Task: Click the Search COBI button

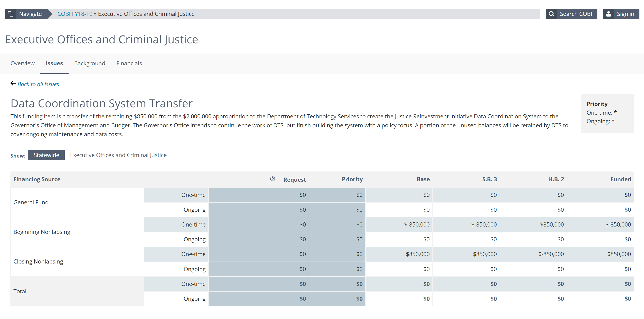Action: click(x=575, y=14)
